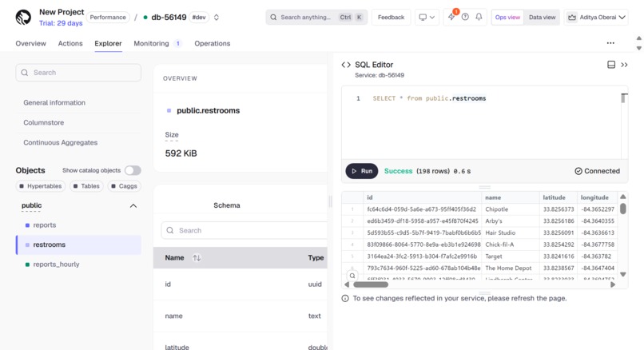
Task: Click the results vertical scrollbar thumb
Action: pyautogui.click(x=623, y=209)
